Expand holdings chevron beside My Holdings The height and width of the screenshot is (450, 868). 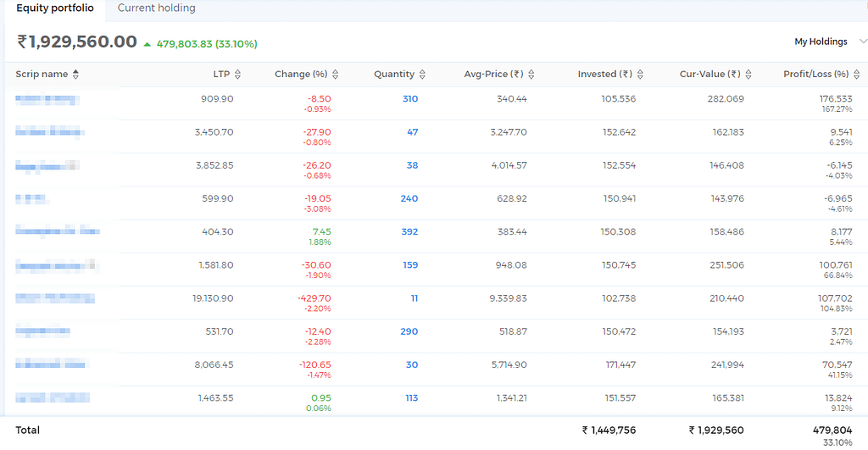point(862,42)
